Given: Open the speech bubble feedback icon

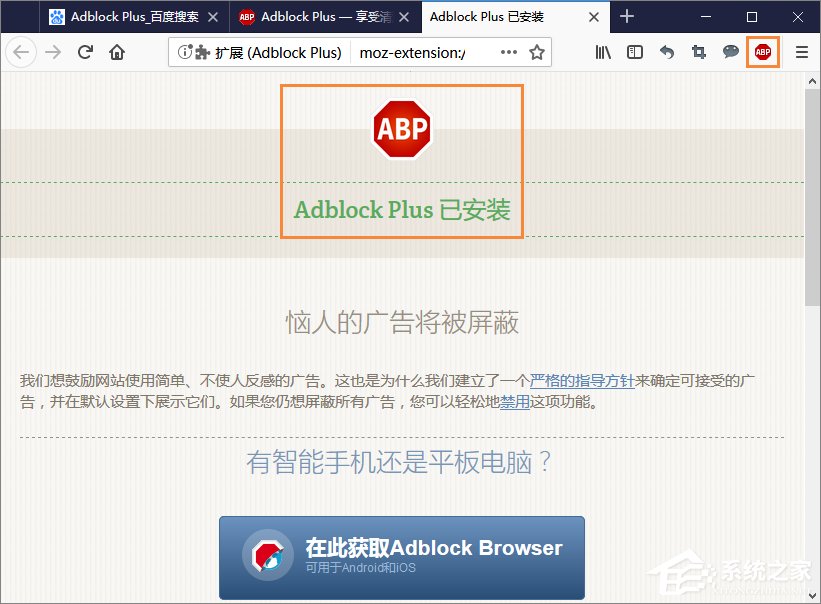Looking at the screenshot, I should coord(731,52).
